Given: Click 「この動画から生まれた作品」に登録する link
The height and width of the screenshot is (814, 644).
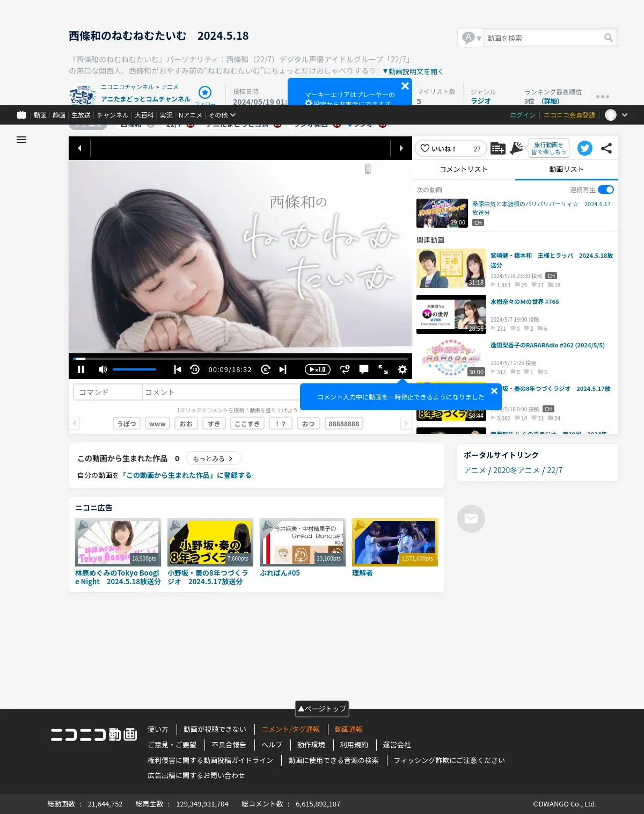Looking at the screenshot, I should [x=186, y=475].
